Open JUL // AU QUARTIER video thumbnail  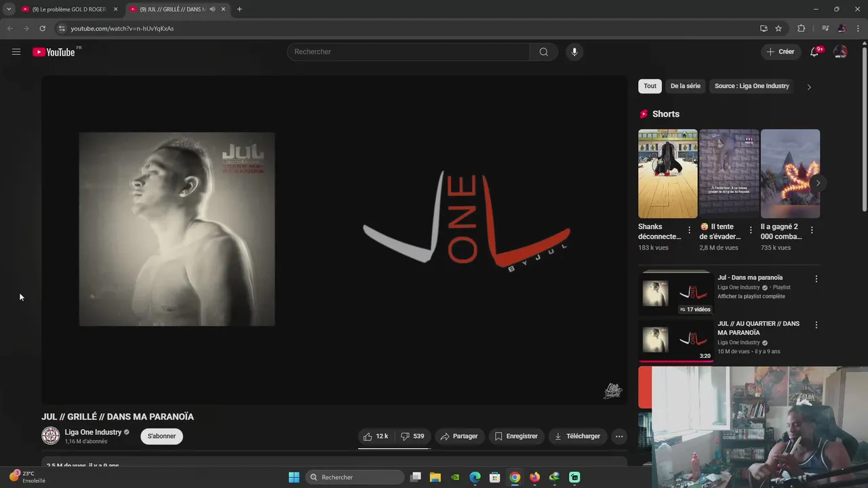676,340
